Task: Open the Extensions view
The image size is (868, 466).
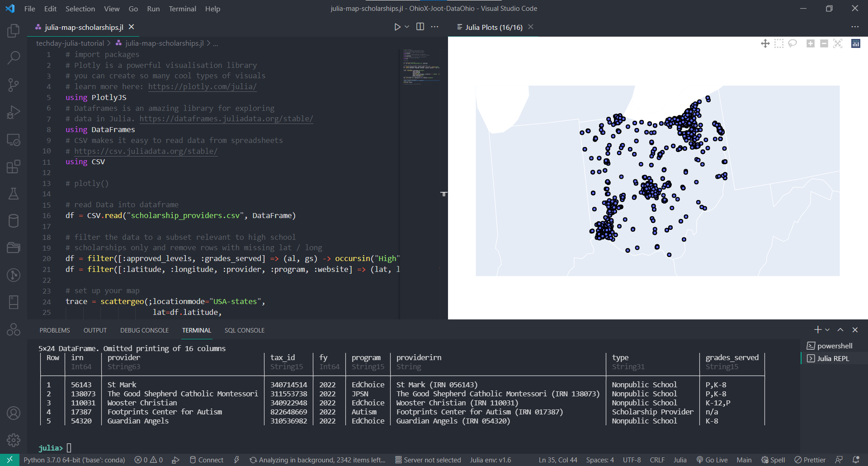Action: point(14,166)
